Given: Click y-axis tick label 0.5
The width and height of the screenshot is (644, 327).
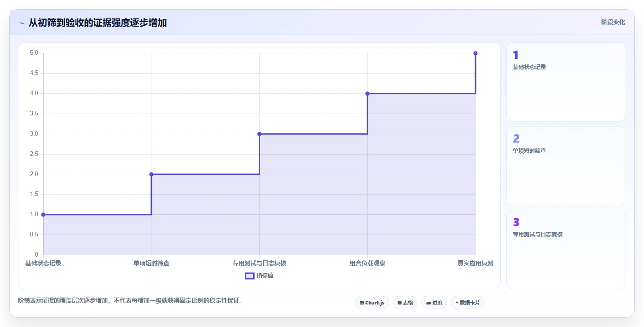Looking at the screenshot, I should 34,235.
